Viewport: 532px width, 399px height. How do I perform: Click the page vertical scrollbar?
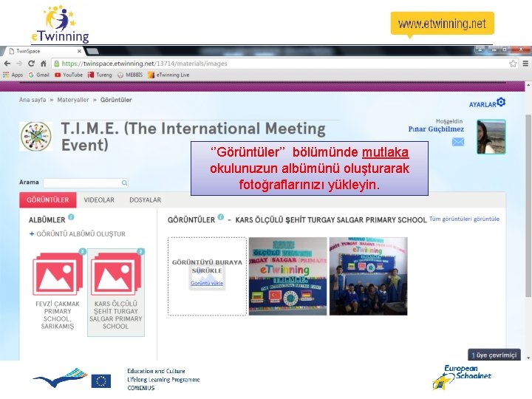pos(528,204)
